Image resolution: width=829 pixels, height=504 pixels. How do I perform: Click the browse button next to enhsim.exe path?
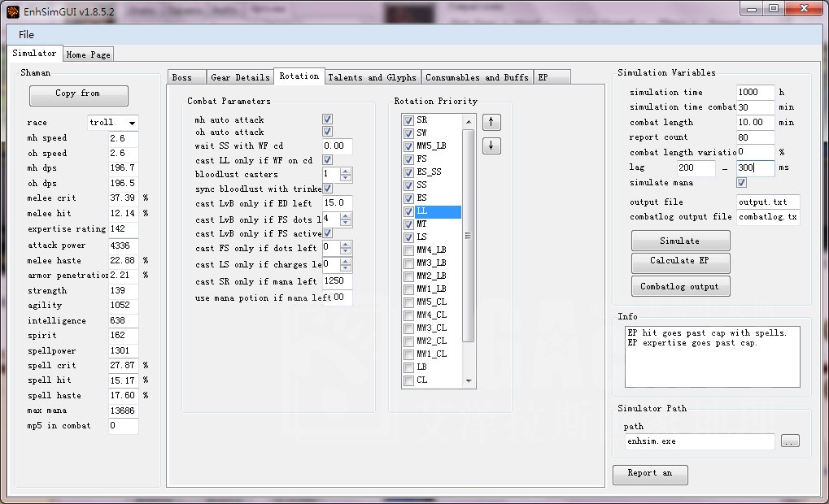coord(790,441)
